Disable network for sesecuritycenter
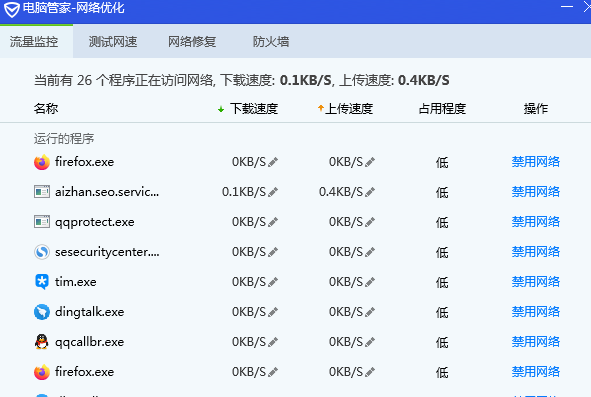 (x=536, y=251)
